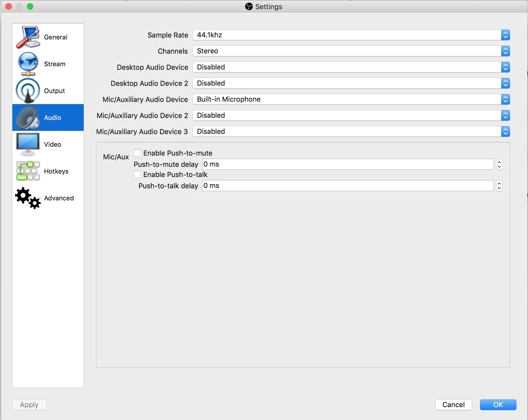The width and height of the screenshot is (528, 420).
Task: Click the General wrench-and-computer icon
Action: (28, 37)
